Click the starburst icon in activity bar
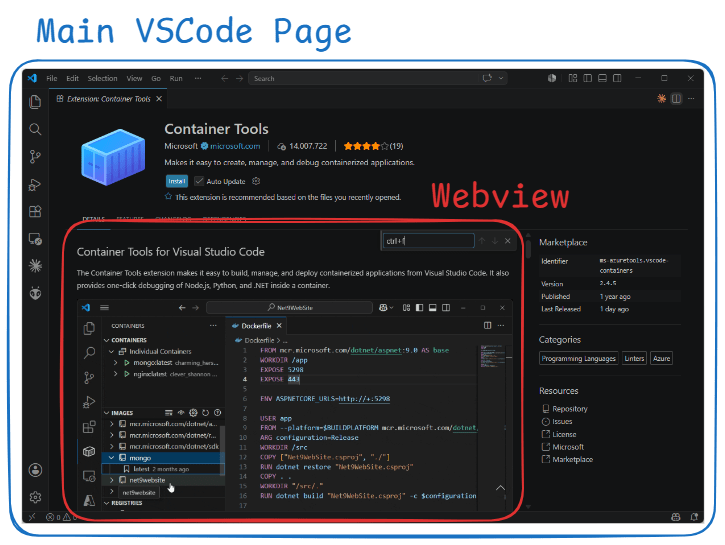725x545 pixels. (x=35, y=266)
